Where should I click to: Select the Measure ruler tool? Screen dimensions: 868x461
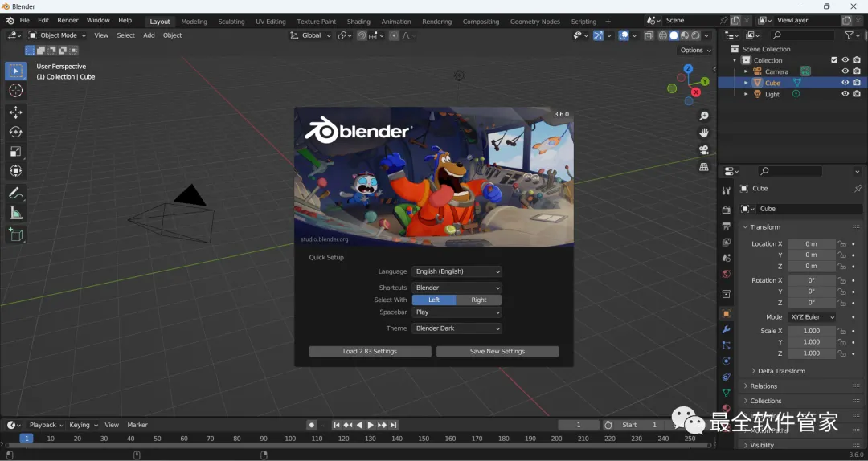(16, 213)
